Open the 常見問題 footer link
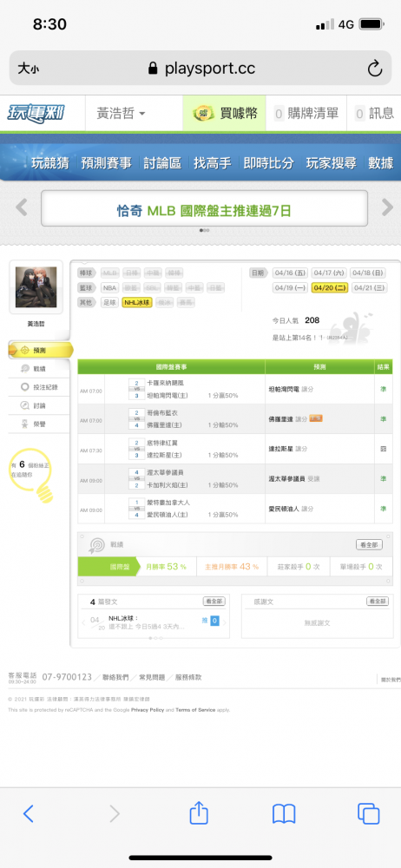The height and width of the screenshot is (868, 401). click(152, 677)
